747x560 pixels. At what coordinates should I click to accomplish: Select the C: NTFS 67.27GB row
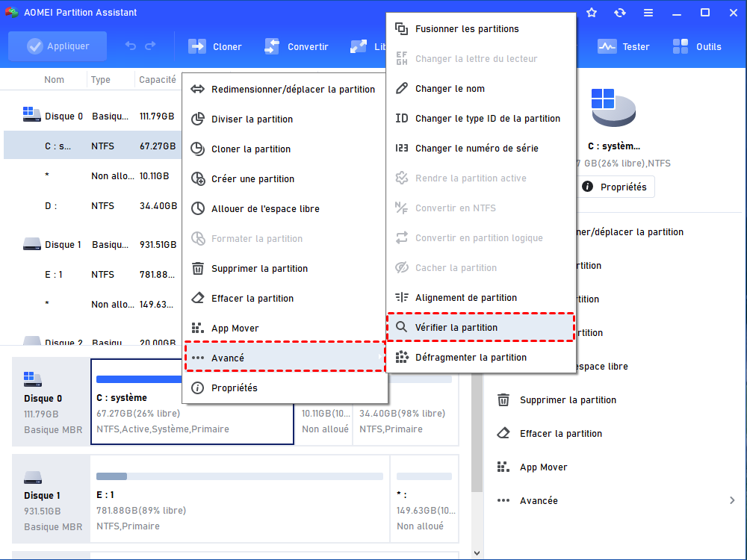93,145
